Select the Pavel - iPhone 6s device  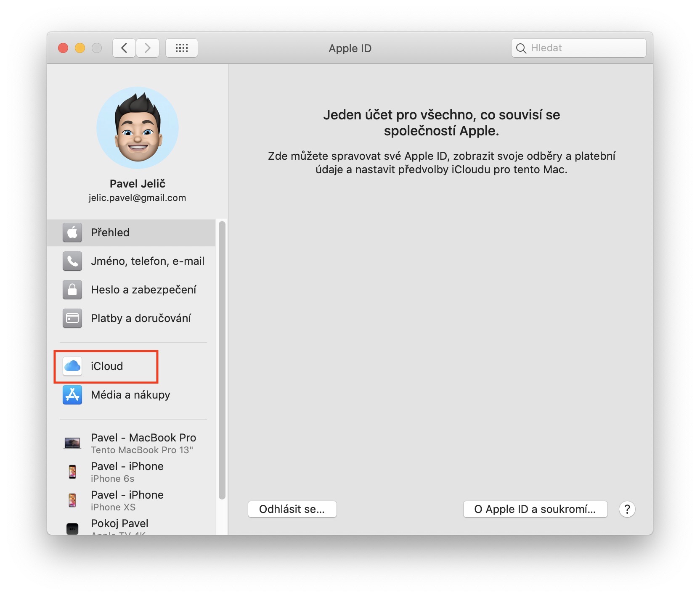tap(131, 472)
